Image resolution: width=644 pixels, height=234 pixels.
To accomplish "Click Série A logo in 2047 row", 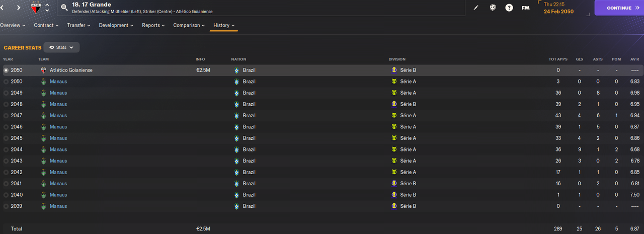I will (x=394, y=116).
